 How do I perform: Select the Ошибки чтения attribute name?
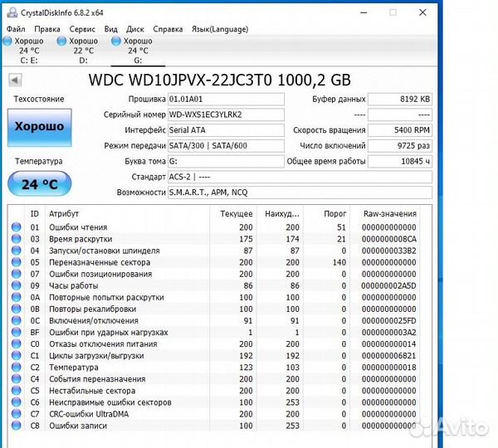pyautogui.click(x=78, y=227)
